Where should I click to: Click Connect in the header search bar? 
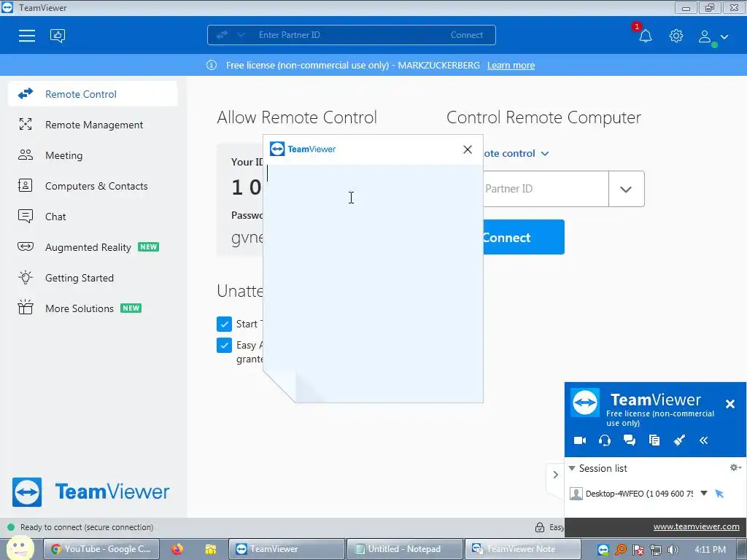point(466,35)
